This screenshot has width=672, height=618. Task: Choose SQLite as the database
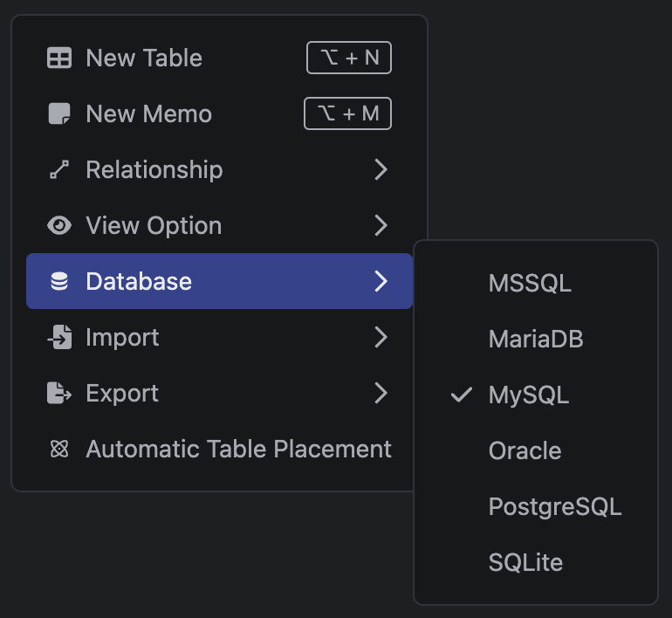tap(525, 563)
